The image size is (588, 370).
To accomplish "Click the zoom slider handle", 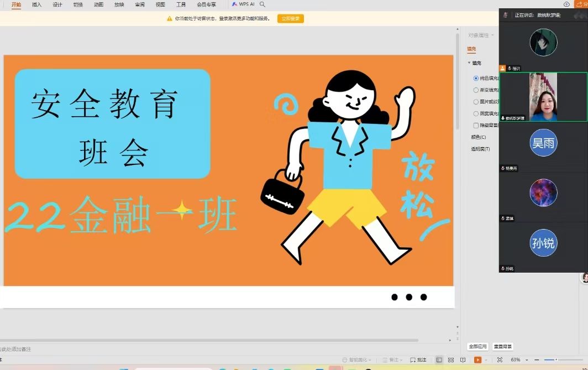I will (x=556, y=360).
